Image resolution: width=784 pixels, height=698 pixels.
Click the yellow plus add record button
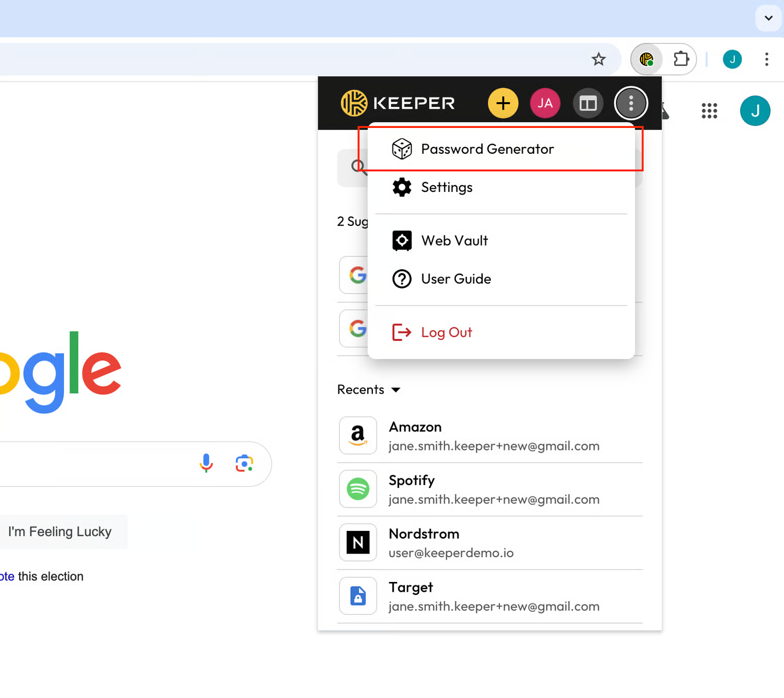[503, 103]
